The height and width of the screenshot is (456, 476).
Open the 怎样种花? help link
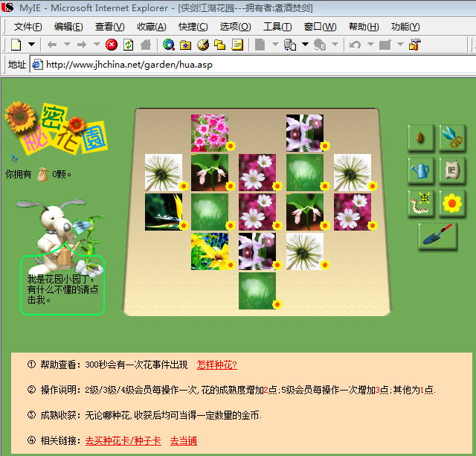(x=216, y=365)
